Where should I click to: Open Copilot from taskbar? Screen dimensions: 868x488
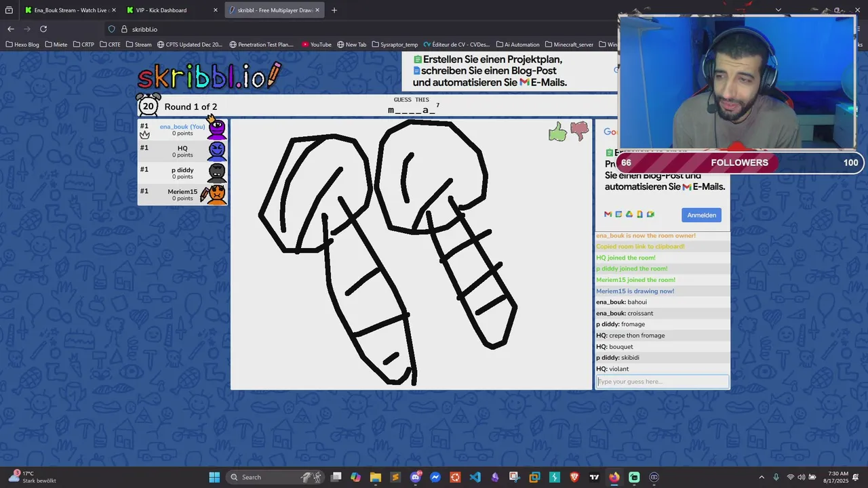pyautogui.click(x=356, y=477)
